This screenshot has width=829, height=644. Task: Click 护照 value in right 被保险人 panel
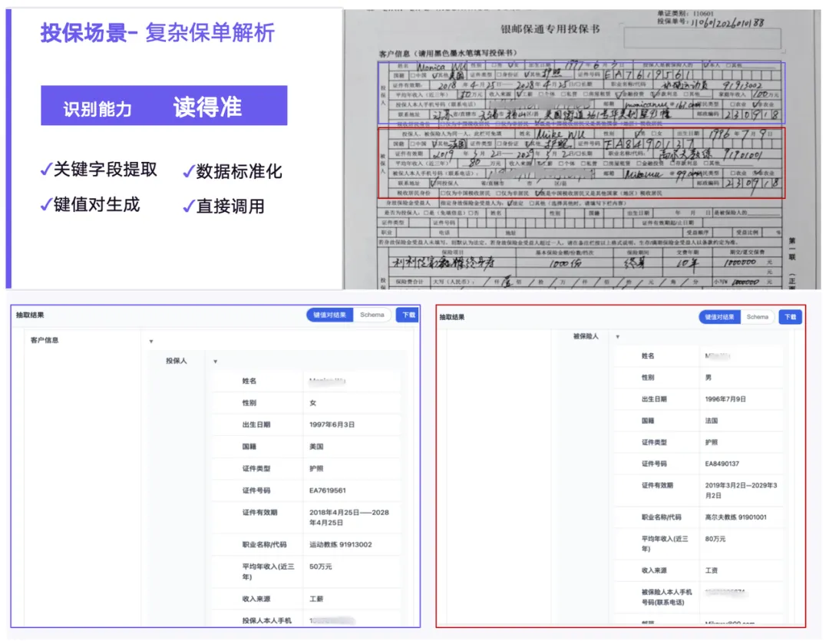click(x=712, y=442)
